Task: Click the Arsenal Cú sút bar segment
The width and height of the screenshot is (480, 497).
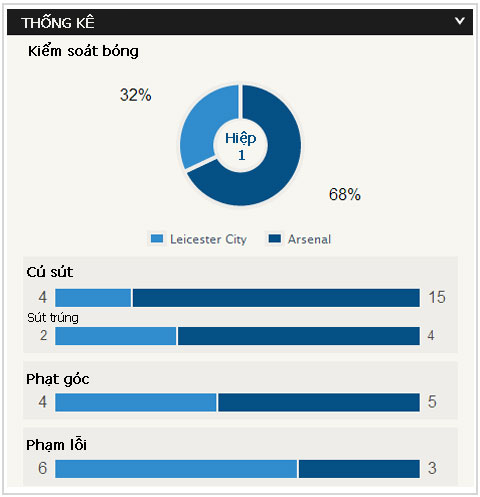Action: (276, 298)
